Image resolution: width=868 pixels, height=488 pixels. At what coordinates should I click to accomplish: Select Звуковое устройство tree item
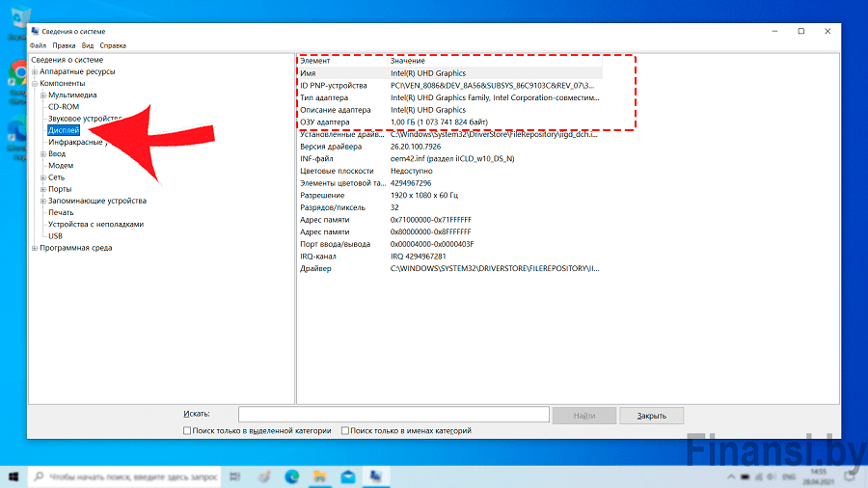tap(85, 119)
